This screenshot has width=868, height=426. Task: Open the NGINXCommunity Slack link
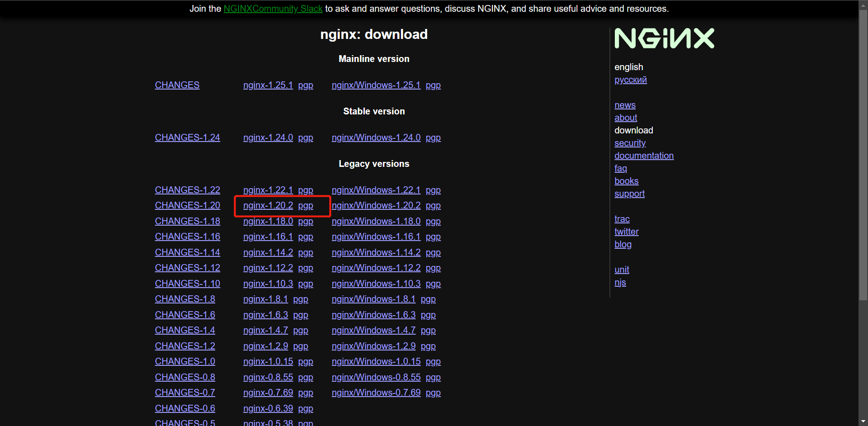pyautogui.click(x=273, y=9)
